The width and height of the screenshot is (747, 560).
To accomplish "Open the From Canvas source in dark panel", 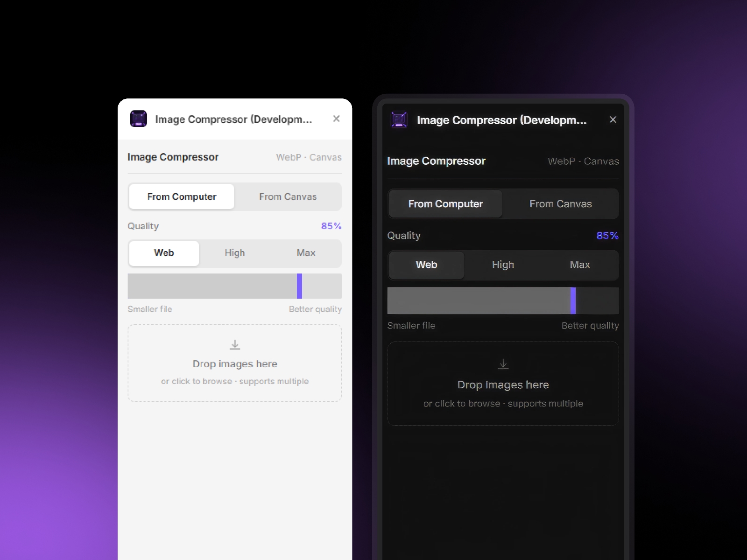I will [x=561, y=203].
